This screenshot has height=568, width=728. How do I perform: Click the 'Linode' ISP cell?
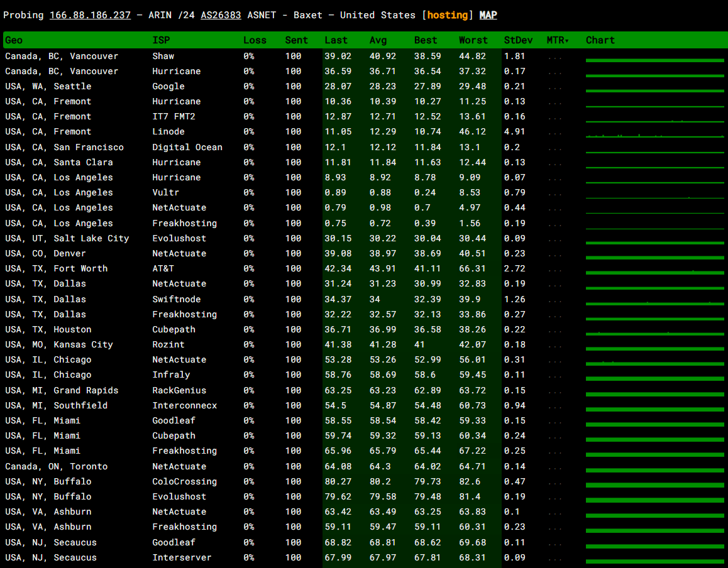168,132
